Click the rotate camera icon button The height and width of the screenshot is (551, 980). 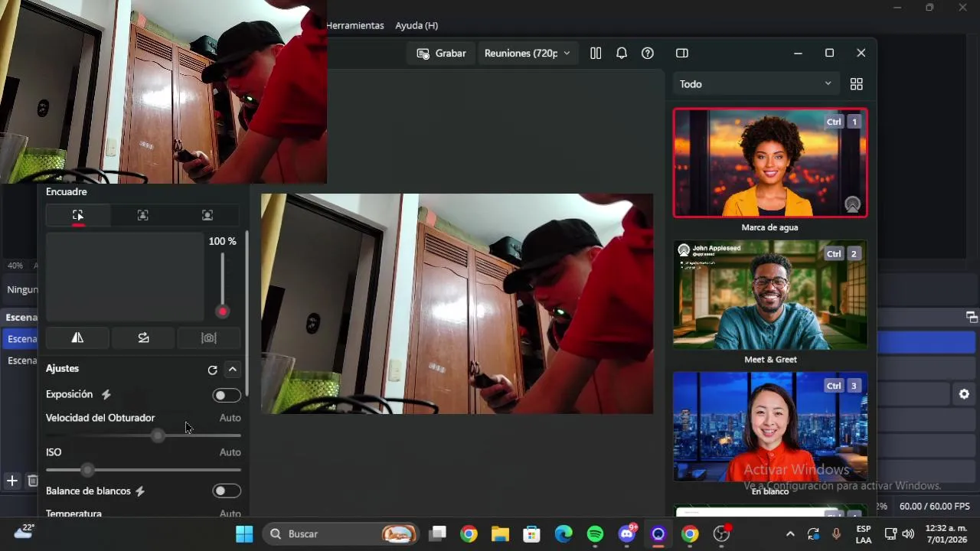[x=143, y=337]
